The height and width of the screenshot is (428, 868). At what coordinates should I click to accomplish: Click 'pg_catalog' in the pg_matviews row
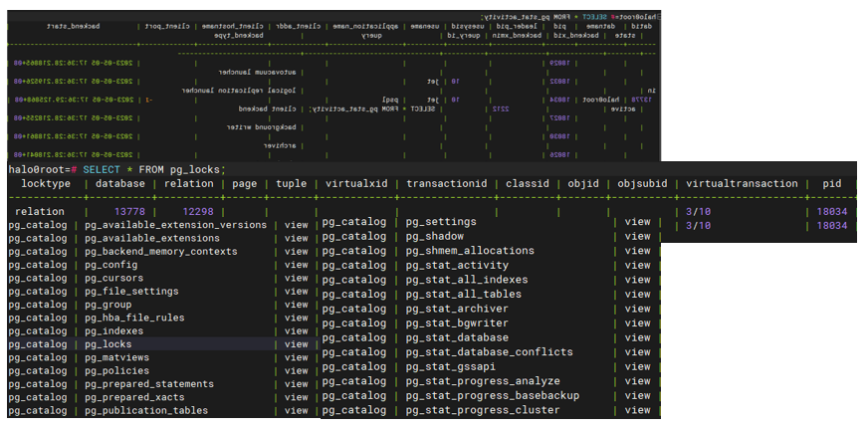[37, 357]
